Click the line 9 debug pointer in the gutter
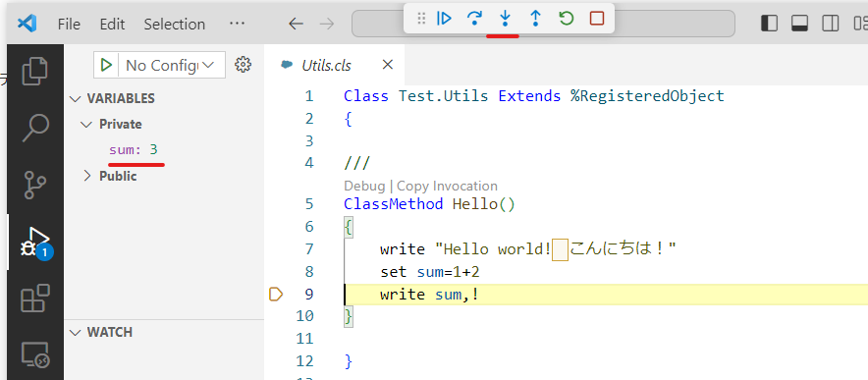The image size is (868, 380). [x=276, y=295]
